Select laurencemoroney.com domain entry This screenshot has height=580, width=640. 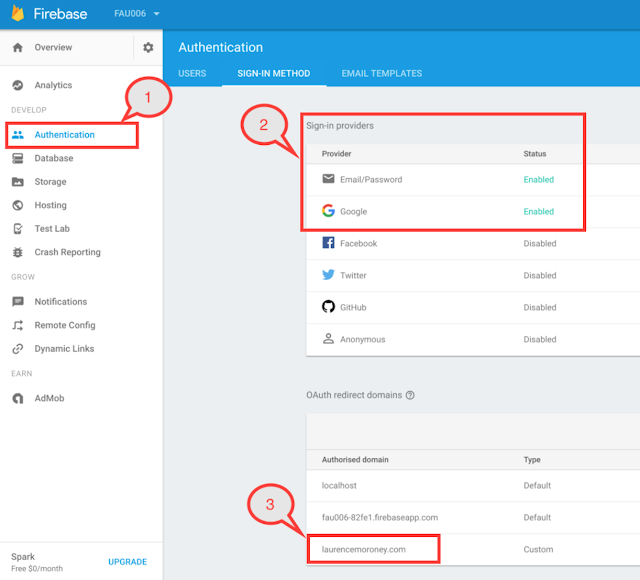point(364,549)
